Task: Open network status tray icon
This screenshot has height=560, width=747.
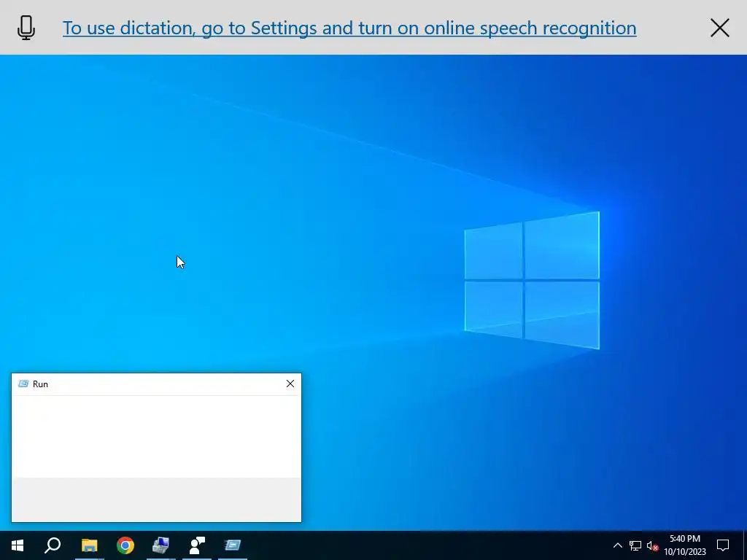Action: pyautogui.click(x=635, y=545)
